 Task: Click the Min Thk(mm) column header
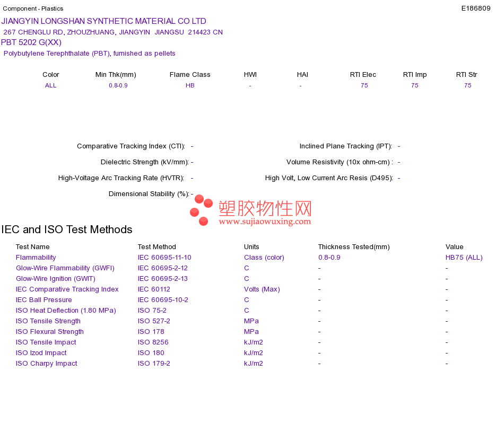tap(116, 75)
